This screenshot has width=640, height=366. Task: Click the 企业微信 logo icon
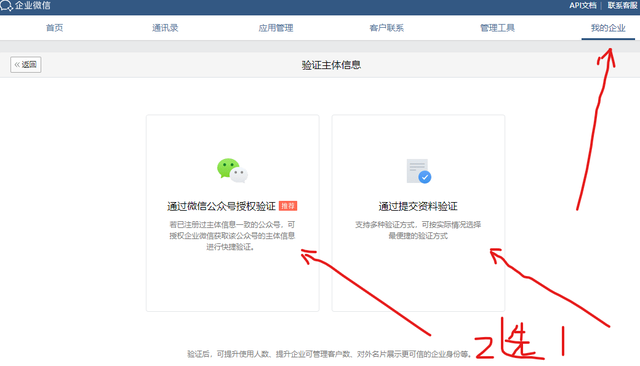tap(6, 5)
